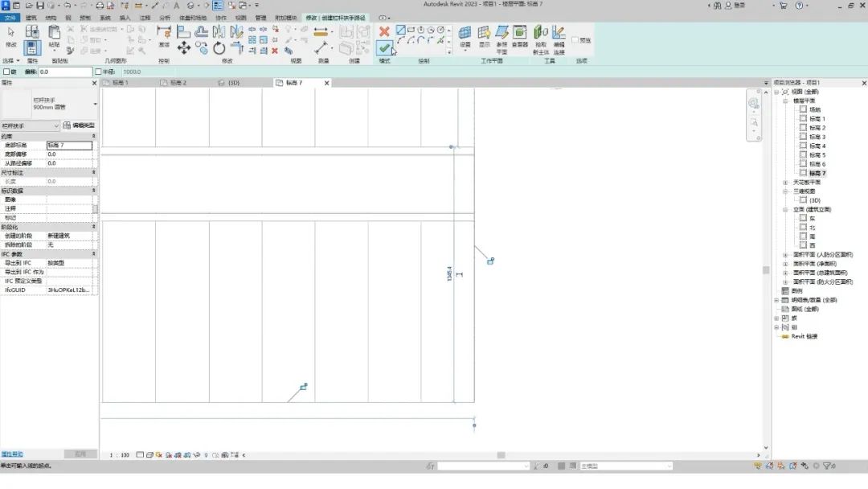This screenshot has height=489, width=868.
Task: Open the Properties help link
Action: click(11, 454)
